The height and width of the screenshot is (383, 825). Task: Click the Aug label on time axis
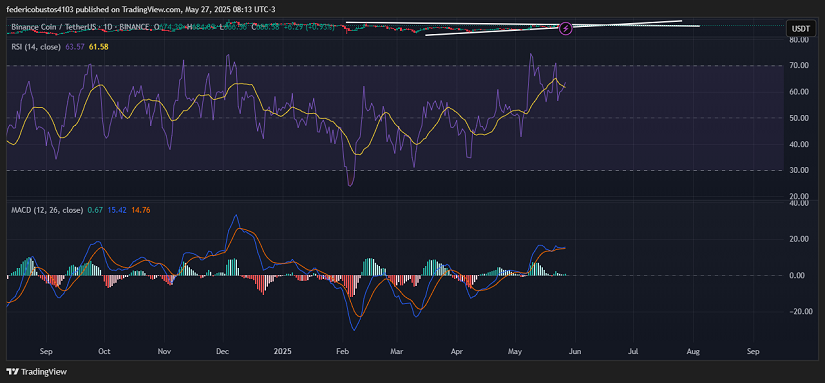pyautogui.click(x=693, y=351)
